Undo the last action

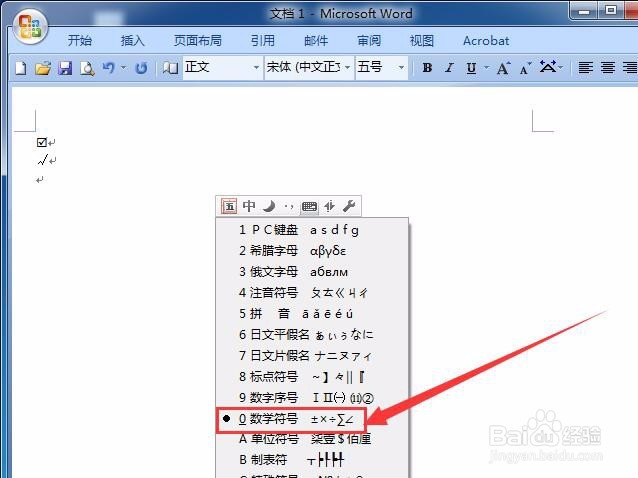point(109,68)
